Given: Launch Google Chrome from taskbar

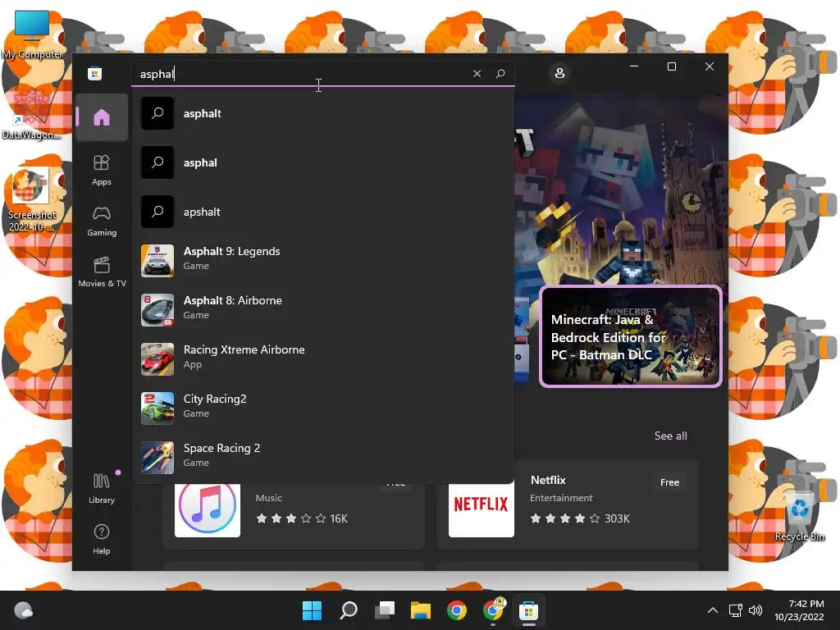Looking at the screenshot, I should coord(457,610).
